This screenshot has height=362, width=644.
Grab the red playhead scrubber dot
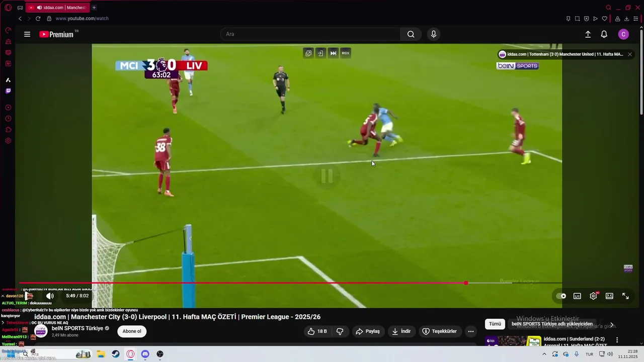coord(466,283)
